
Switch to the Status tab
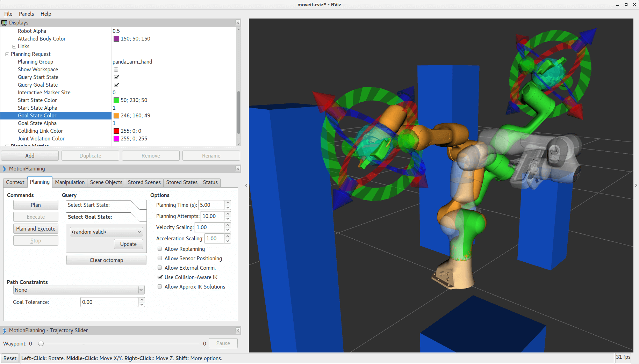[x=210, y=182]
